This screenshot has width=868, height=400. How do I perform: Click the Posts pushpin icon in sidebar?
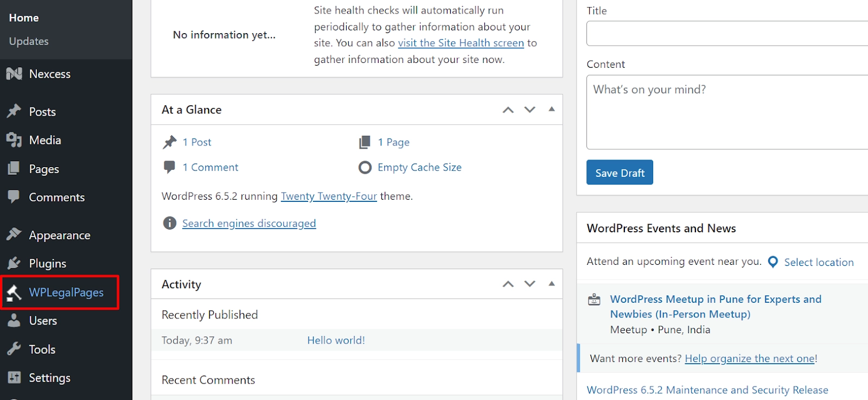(14, 111)
